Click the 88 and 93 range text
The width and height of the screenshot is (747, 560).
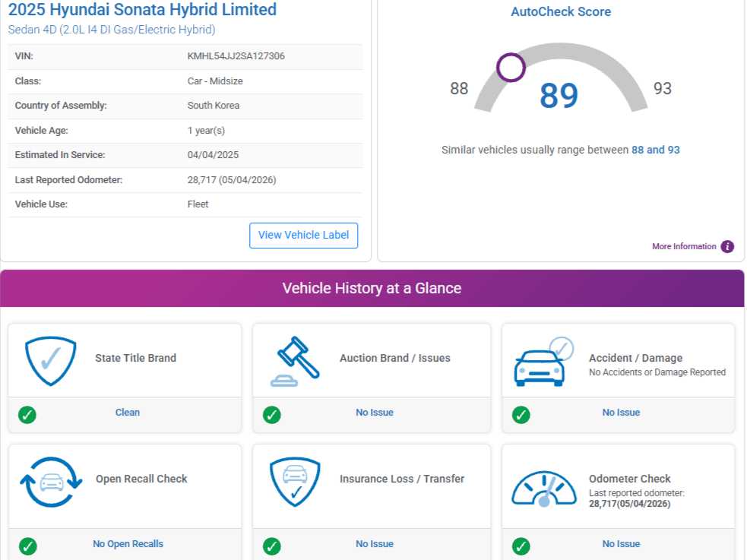coord(656,150)
